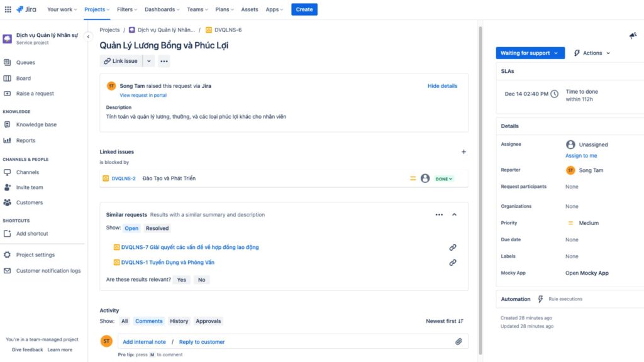Image resolution: width=644 pixels, height=362 pixels.
Task: Open the Projects menu
Action: (x=97, y=9)
